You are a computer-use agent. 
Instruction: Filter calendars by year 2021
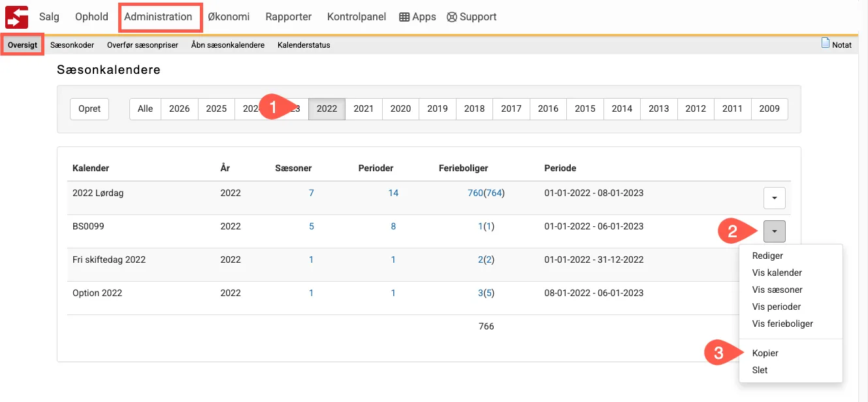363,109
